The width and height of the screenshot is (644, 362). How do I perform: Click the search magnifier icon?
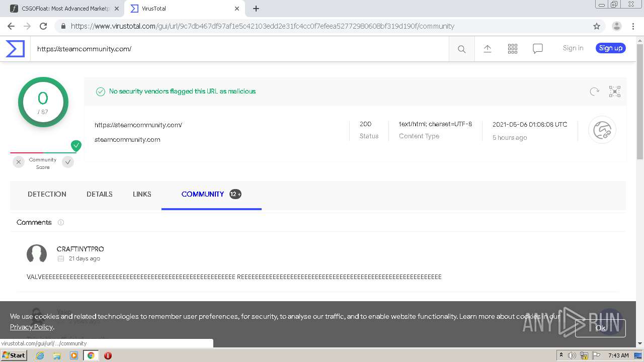point(461,49)
